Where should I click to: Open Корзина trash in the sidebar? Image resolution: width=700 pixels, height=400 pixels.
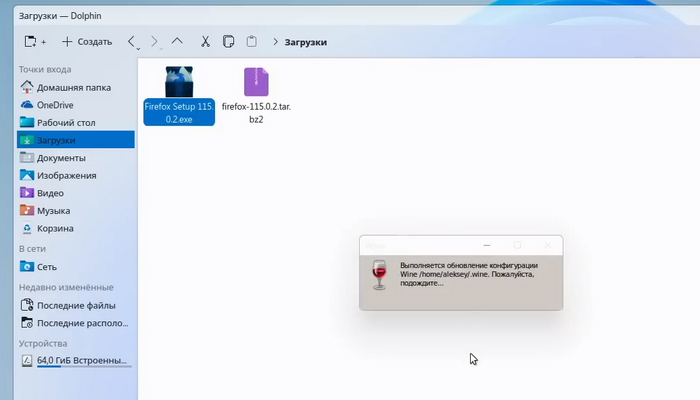(x=75, y=228)
